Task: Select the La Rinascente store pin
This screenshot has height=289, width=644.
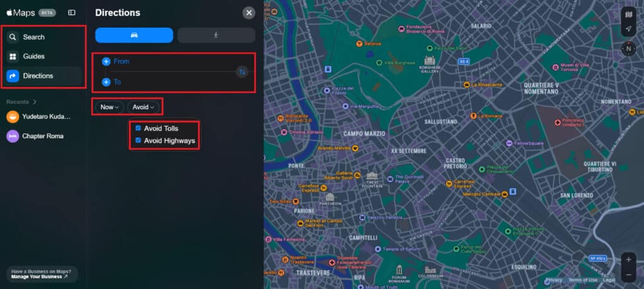Action: pos(467,85)
